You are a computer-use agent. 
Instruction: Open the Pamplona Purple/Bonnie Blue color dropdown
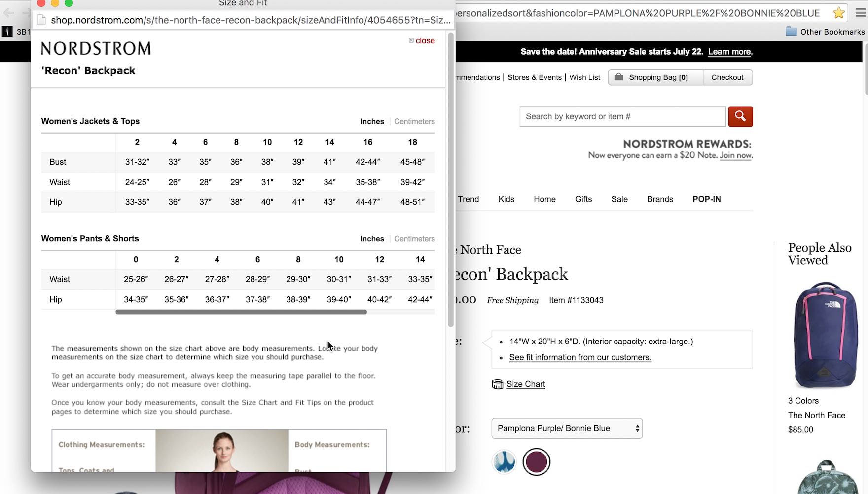point(567,428)
